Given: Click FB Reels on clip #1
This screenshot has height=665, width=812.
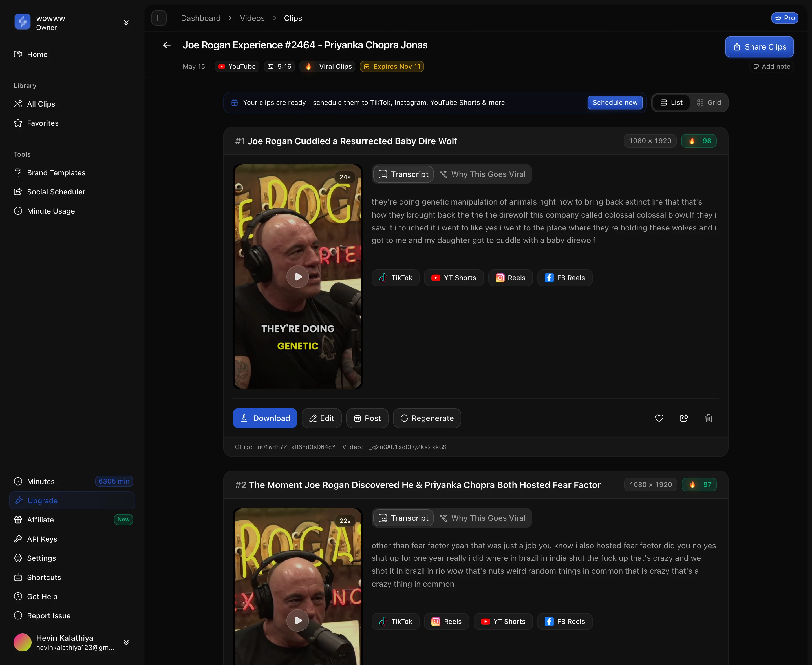Looking at the screenshot, I should [565, 278].
